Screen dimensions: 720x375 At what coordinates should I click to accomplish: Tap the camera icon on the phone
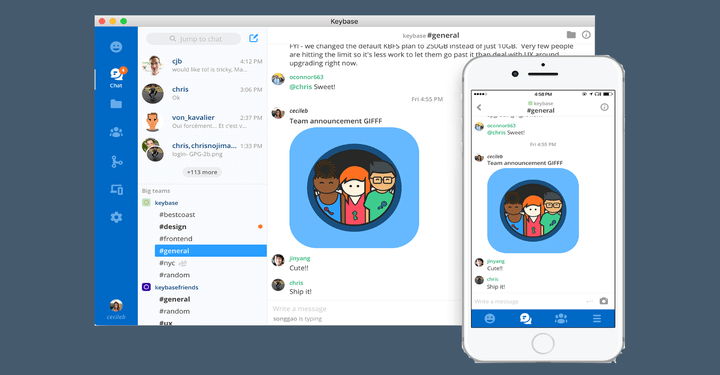point(604,301)
